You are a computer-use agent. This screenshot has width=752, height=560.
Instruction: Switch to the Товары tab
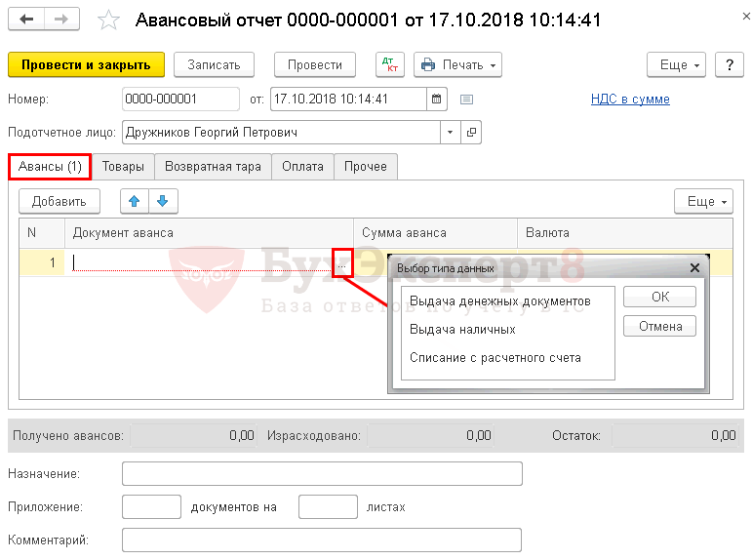click(x=123, y=167)
